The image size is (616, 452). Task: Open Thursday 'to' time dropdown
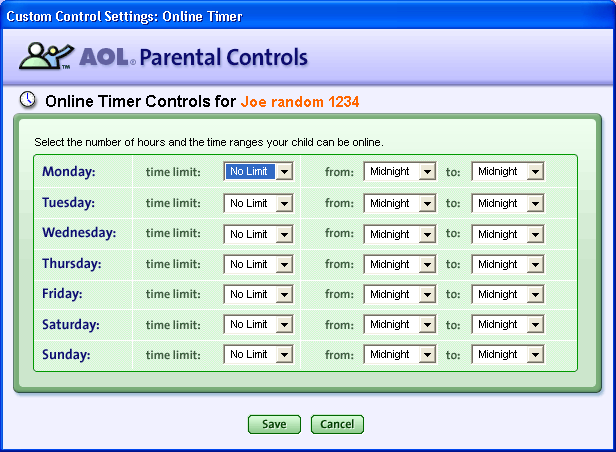[508, 264]
